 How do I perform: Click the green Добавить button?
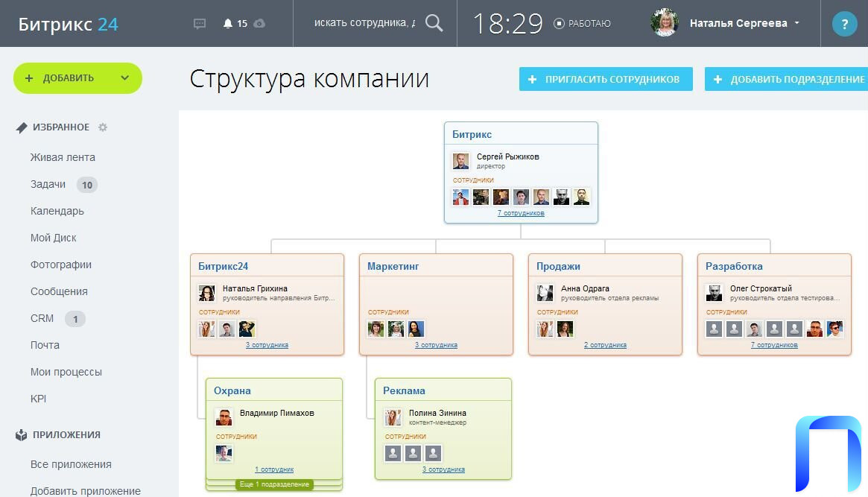coord(77,78)
